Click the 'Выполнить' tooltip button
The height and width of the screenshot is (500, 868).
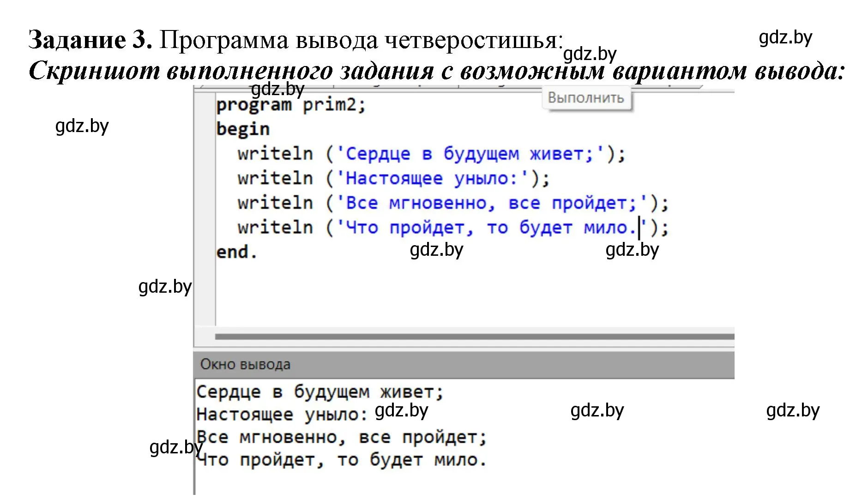(586, 98)
